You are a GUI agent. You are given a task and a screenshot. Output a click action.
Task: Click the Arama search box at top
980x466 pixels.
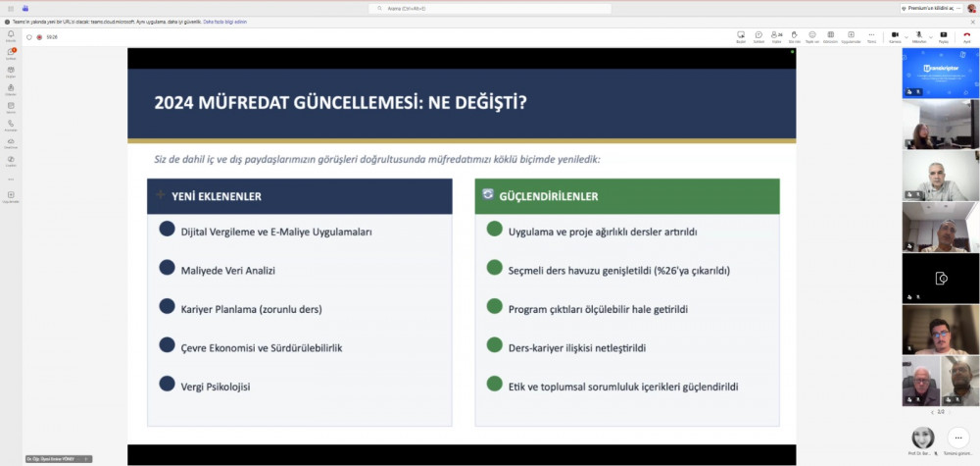click(490, 8)
